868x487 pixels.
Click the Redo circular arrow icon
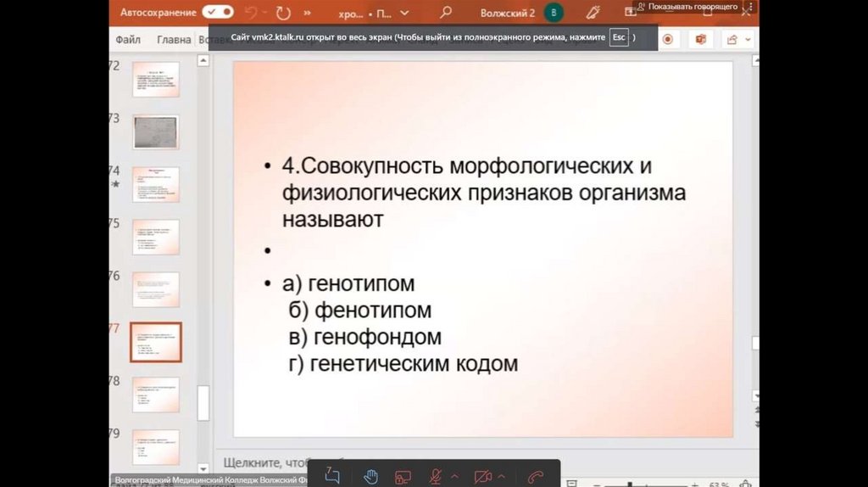pyautogui.click(x=283, y=12)
